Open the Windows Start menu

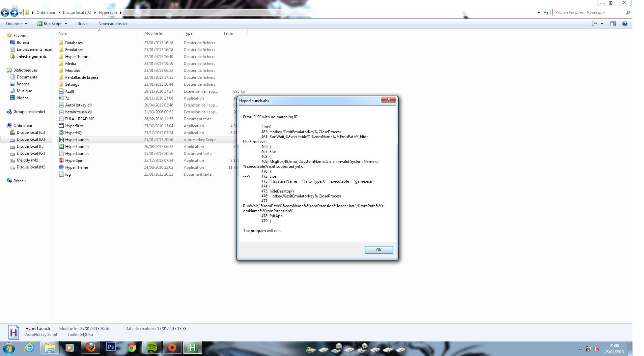[9, 348]
